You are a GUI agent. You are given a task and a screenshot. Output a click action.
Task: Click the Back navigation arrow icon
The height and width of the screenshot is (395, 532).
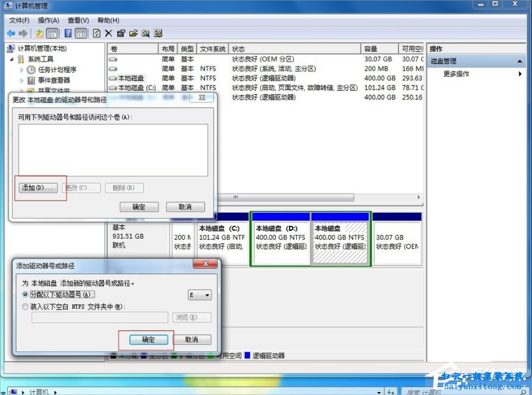tap(11, 33)
